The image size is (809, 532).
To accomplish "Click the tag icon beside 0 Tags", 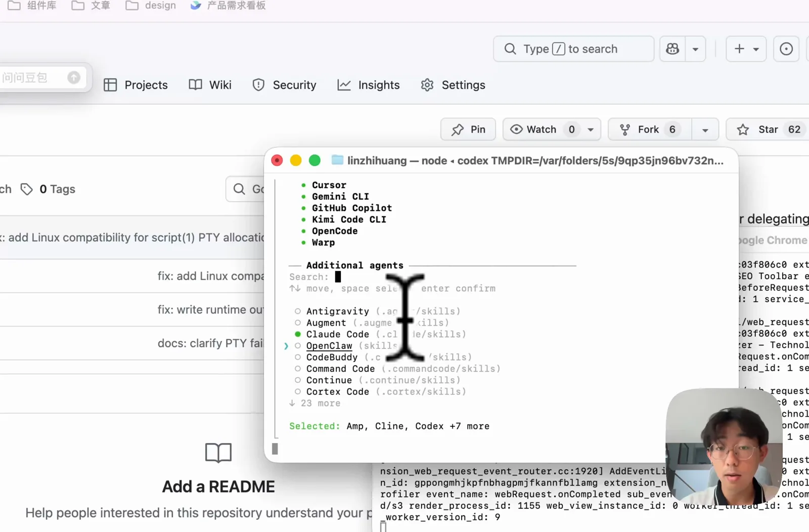I will [x=26, y=189].
